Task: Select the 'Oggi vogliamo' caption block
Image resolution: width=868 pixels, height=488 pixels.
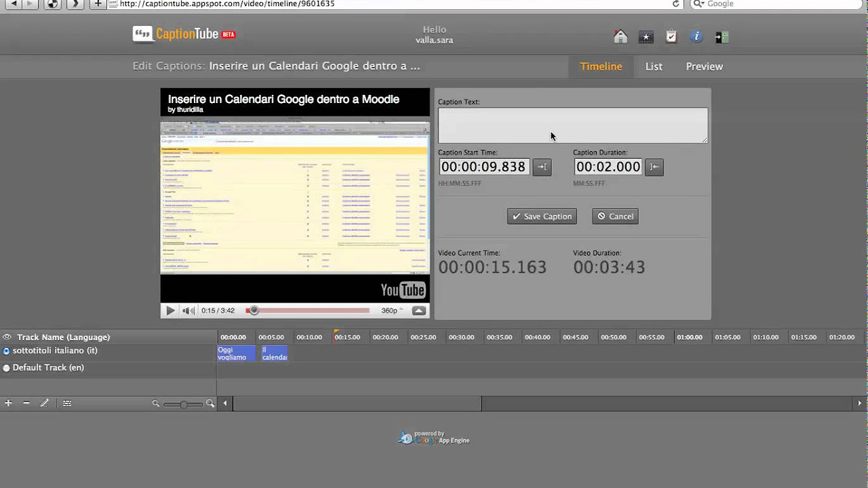Action: click(x=236, y=353)
